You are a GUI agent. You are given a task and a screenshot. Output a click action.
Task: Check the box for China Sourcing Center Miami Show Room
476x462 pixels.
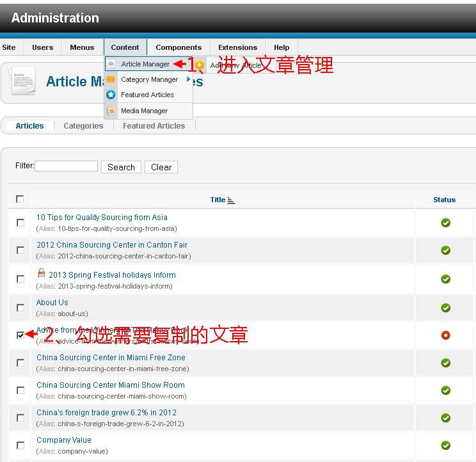[20, 390]
